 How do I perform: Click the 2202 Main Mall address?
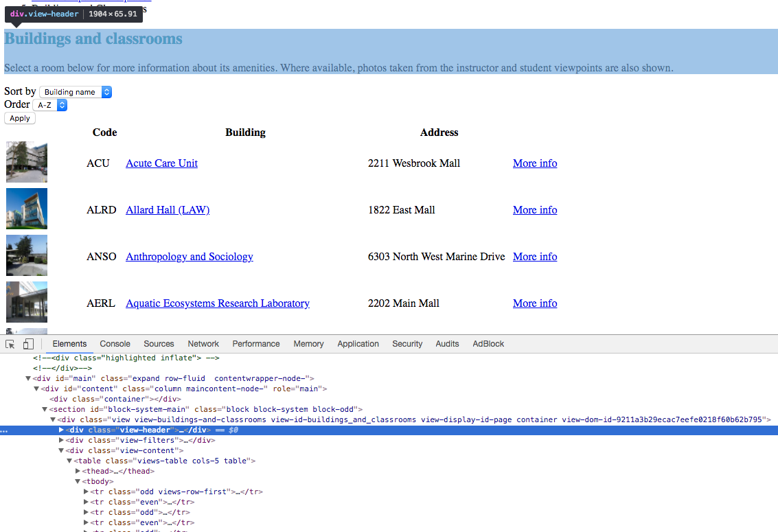(403, 303)
